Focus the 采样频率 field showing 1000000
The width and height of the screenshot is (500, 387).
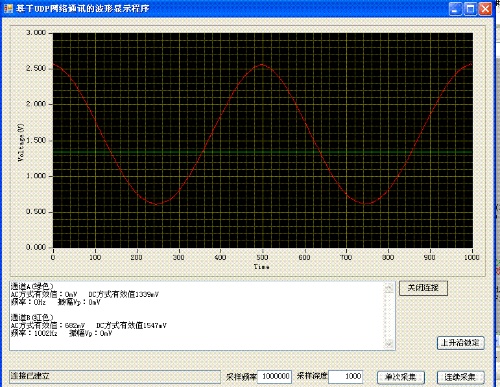[x=275, y=377]
